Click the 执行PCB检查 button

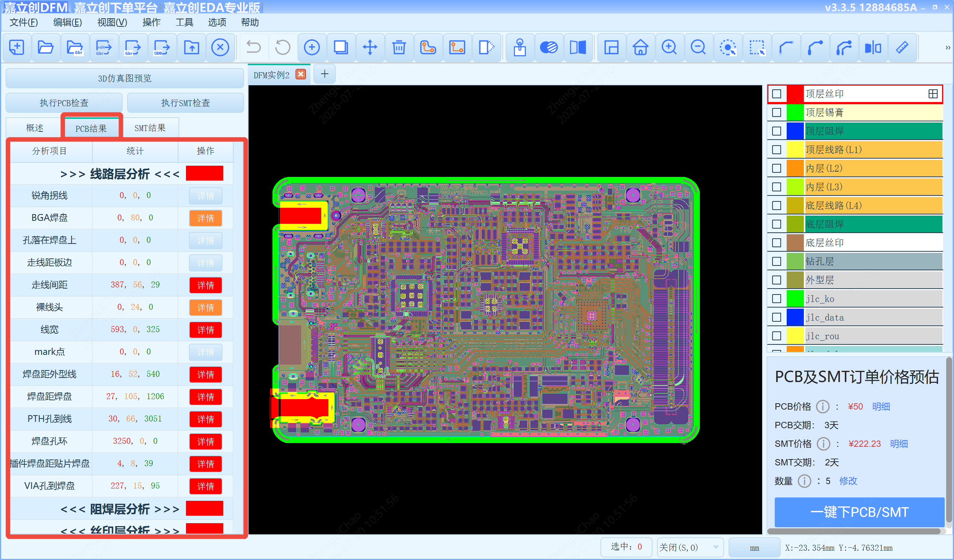tap(64, 103)
